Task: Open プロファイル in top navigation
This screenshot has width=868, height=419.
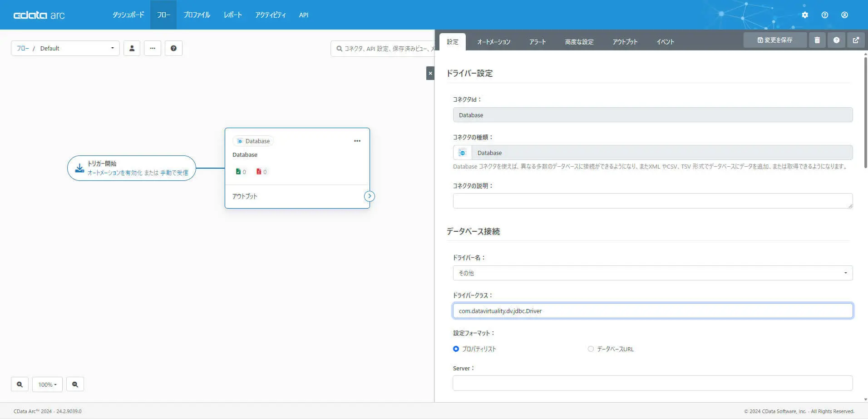Action: click(x=197, y=15)
